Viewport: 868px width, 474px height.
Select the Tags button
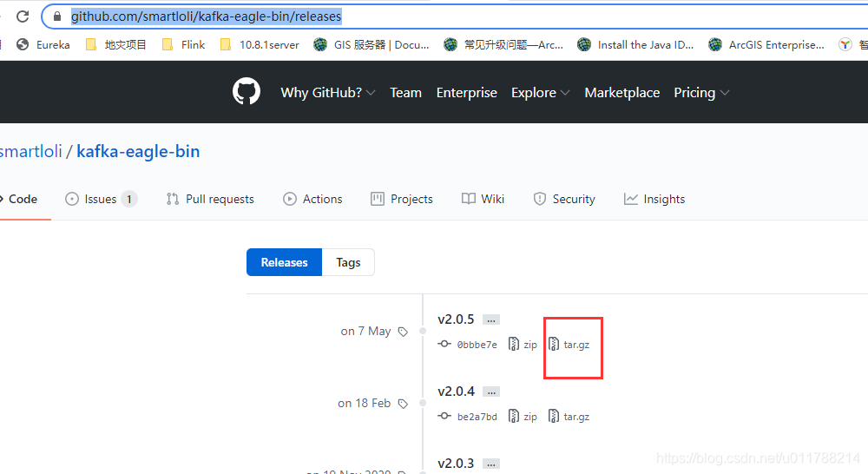(x=348, y=262)
